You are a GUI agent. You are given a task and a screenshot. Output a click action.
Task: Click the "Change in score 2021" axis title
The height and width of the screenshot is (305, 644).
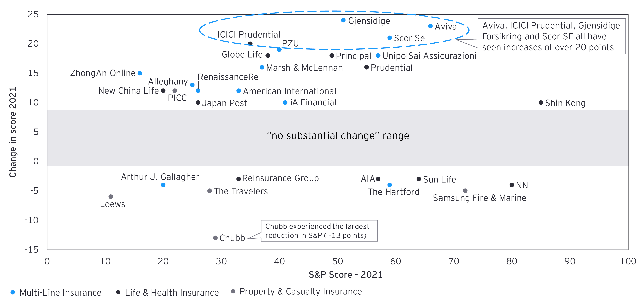tap(13, 132)
